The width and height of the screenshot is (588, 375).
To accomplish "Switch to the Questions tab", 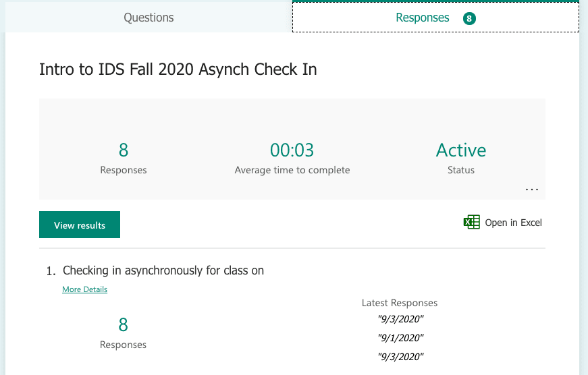I will pyautogui.click(x=149, y=18).
